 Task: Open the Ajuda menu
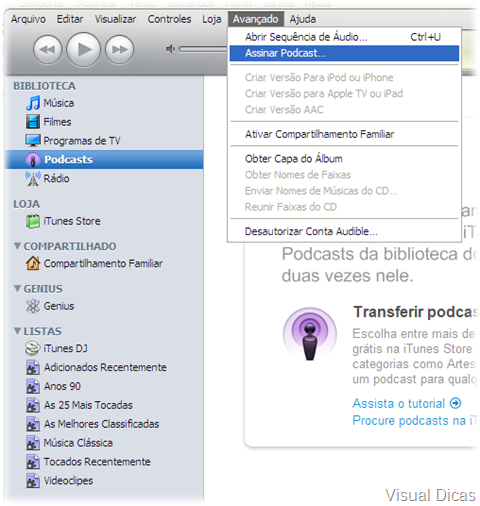[x=303, y=19]
